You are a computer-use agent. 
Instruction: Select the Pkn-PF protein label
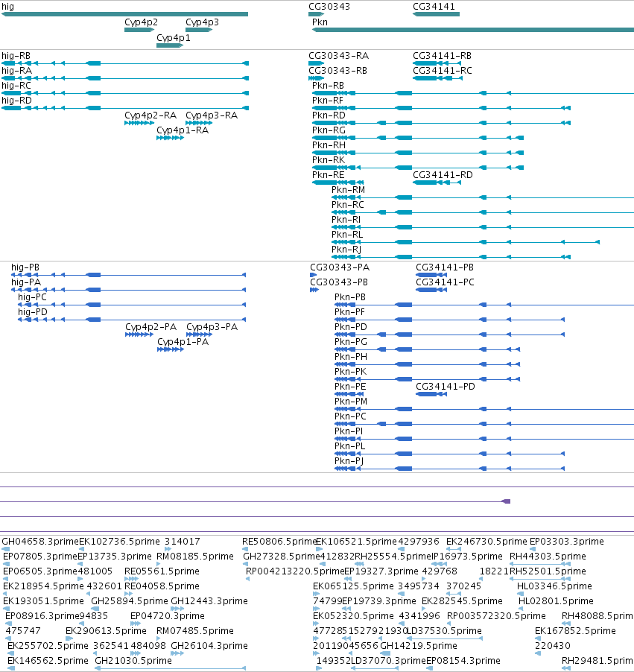click(350, 312)
